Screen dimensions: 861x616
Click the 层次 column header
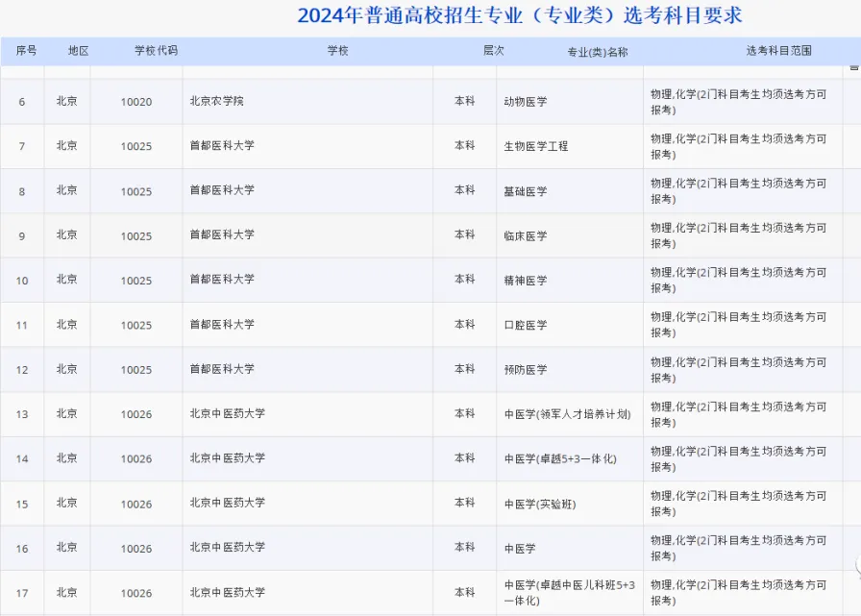pos(493,51)
